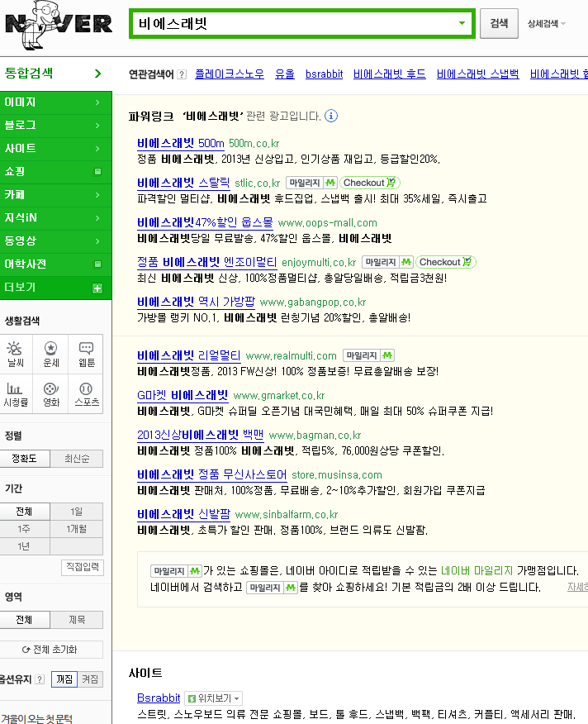Click the reset icon in 전체 초기화

tap(26, 650)
